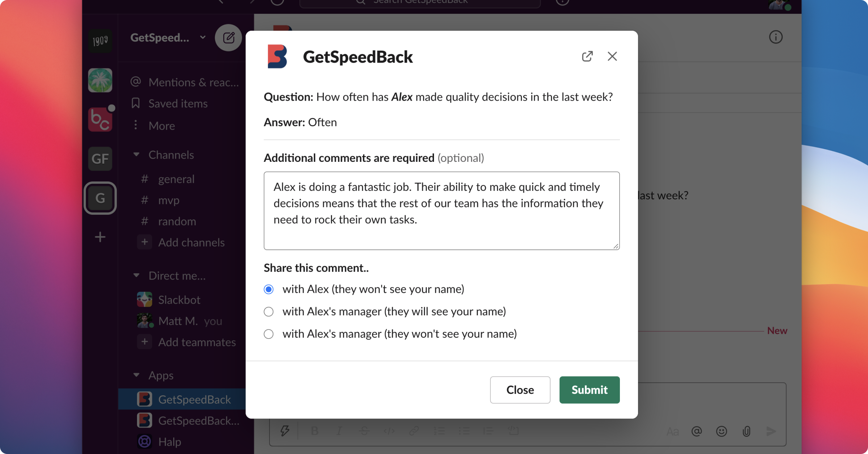Viewport: 868px width, 454px height.
Task: Close the feedback dialog with the Close button
Action: [x=520, y=390]
